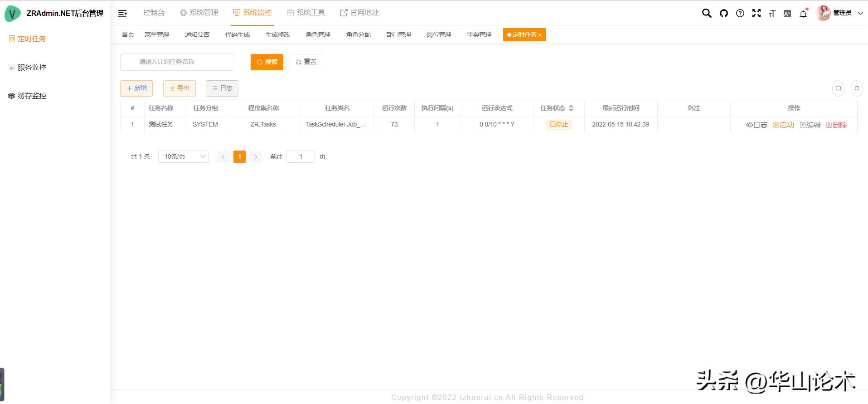Switch to the 角色管理 tab
The height and width of the screenshot is (404, 868).
click(x=318, y=35)
